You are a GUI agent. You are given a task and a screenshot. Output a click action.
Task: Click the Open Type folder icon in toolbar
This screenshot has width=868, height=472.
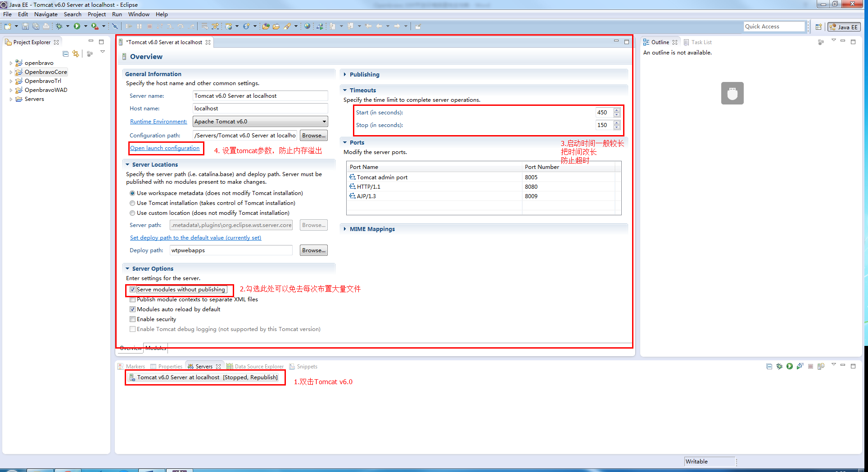click(x=266, y=26)
